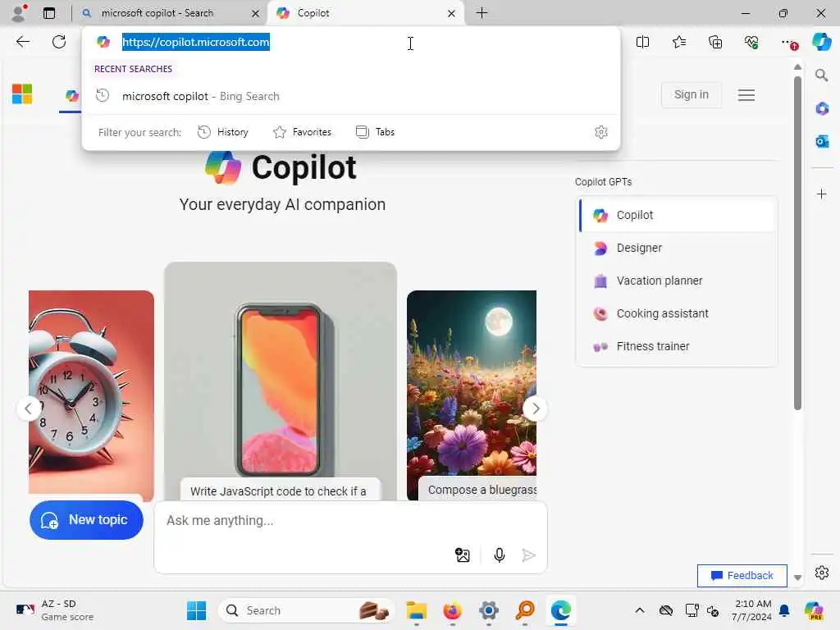Open the browser profile avatar icon
This screenshot has width=840, height=630.
click(20, 13)
